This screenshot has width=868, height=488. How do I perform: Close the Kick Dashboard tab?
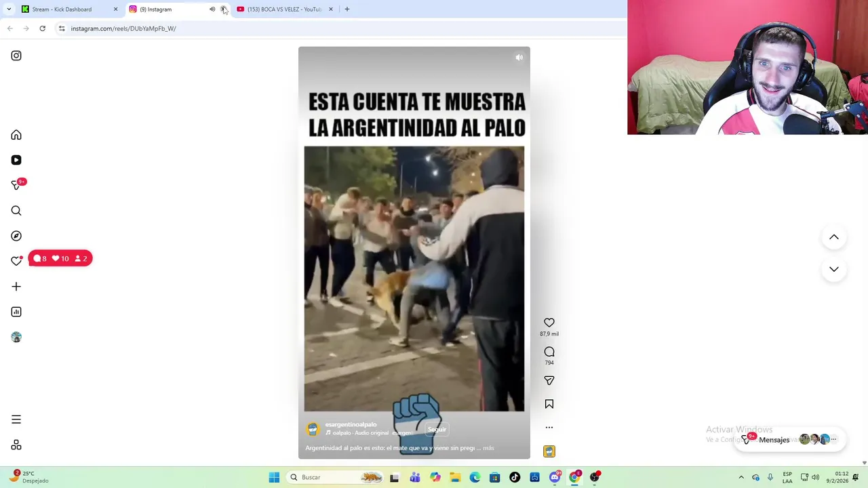(x=115, y=9)
